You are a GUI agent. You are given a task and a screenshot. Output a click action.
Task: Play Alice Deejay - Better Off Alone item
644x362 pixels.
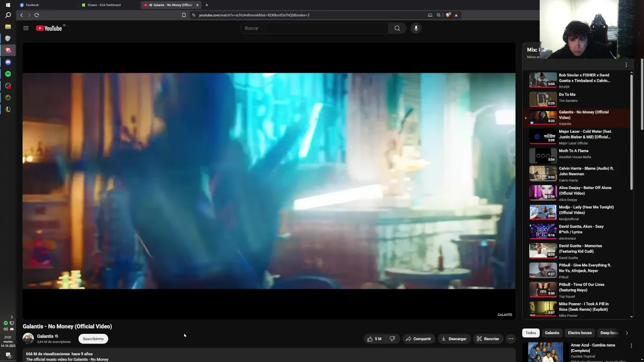coord(576,193)
